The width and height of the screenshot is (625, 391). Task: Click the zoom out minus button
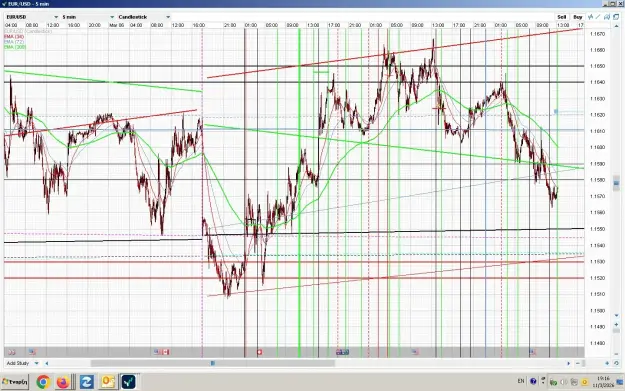pos(578,363)
